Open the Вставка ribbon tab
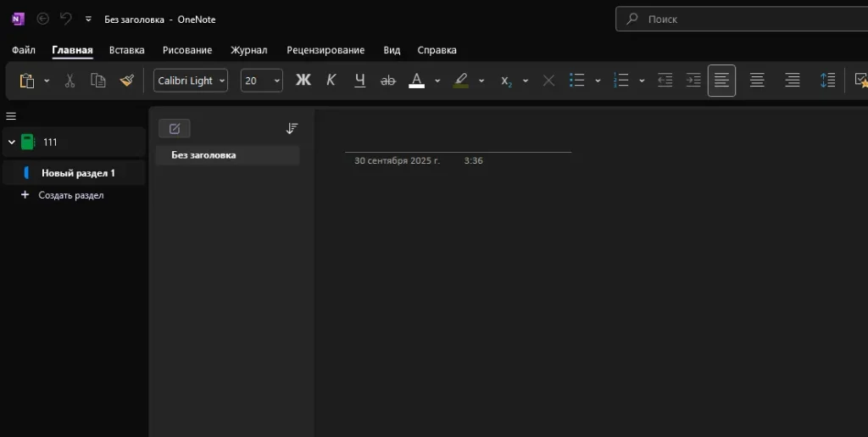 tap(126, 50)
